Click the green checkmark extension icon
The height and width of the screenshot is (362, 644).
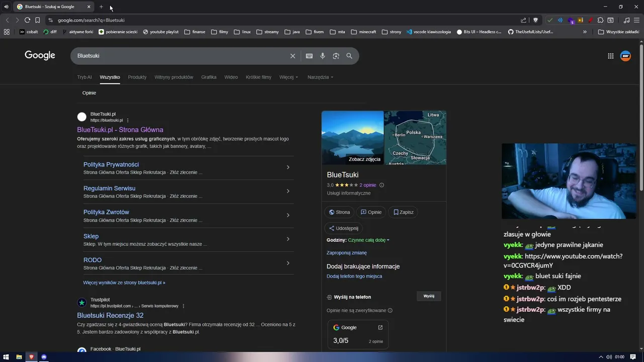[x=549, y=20]
